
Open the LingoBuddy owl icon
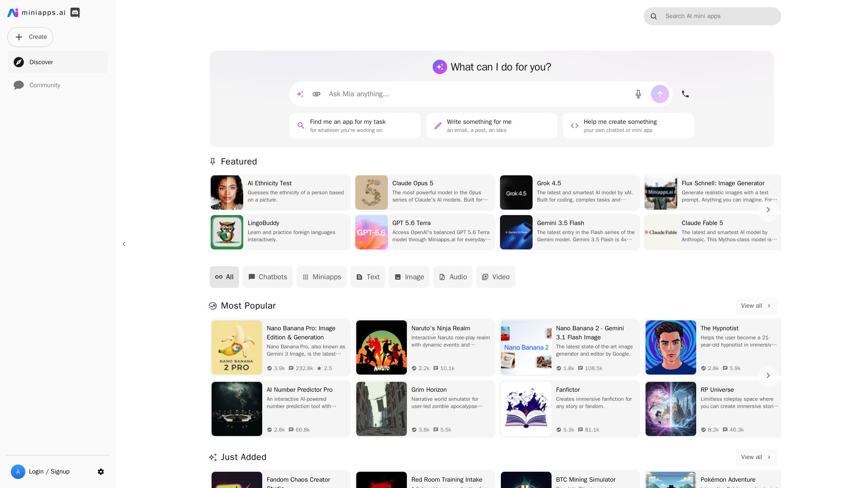[x=227, y=232]
